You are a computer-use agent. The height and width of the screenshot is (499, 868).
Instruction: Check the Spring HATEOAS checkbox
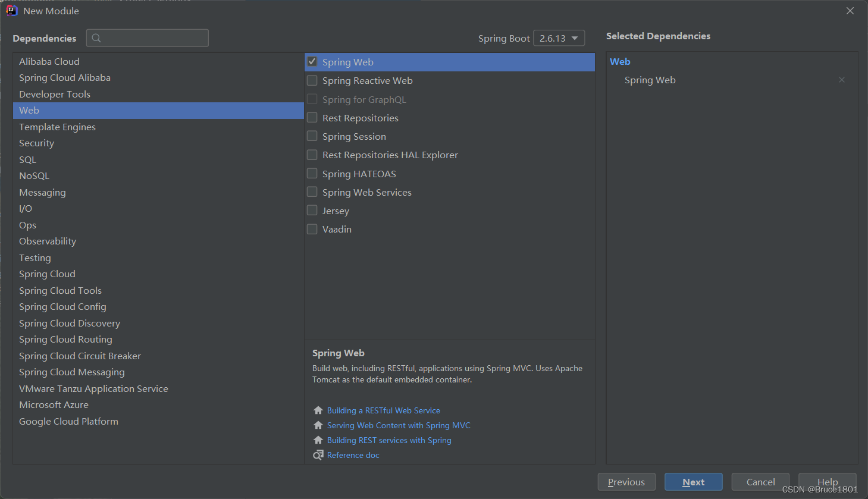click(312, 174)
